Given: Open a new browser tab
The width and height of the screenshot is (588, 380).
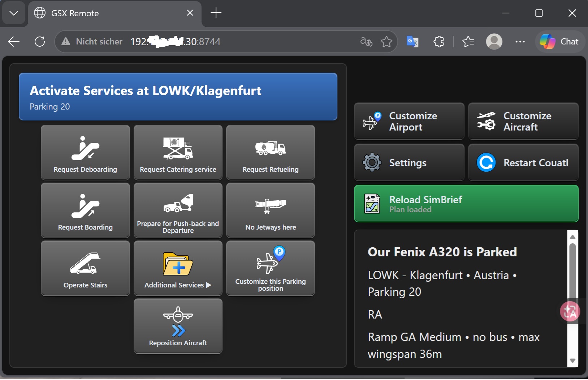Looking at the screenshot, I should (216, 13).
